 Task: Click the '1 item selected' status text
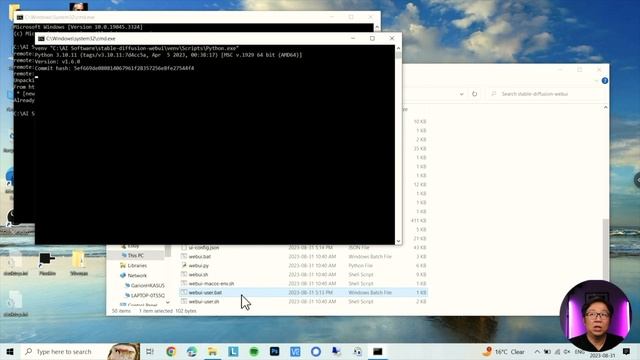click(x=156, y=311)
